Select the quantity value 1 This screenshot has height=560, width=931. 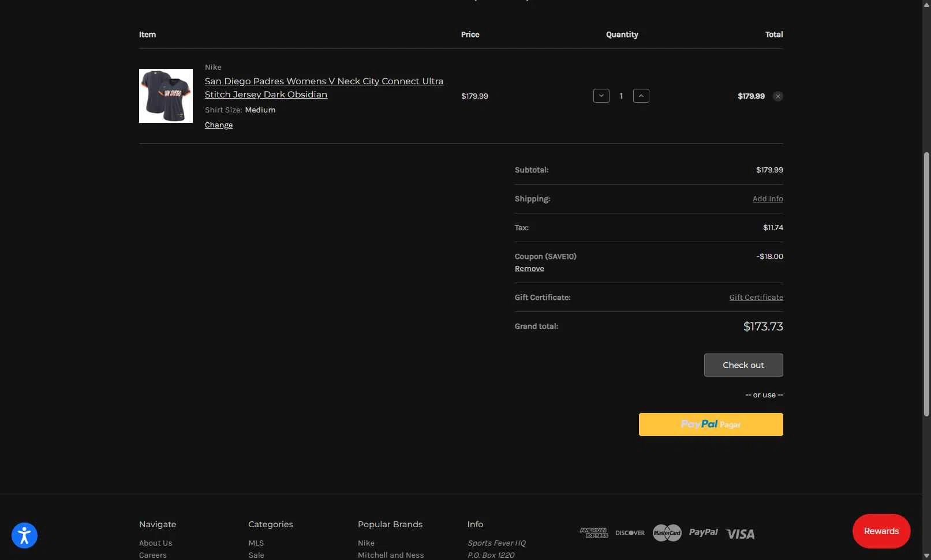click(621, 96)
